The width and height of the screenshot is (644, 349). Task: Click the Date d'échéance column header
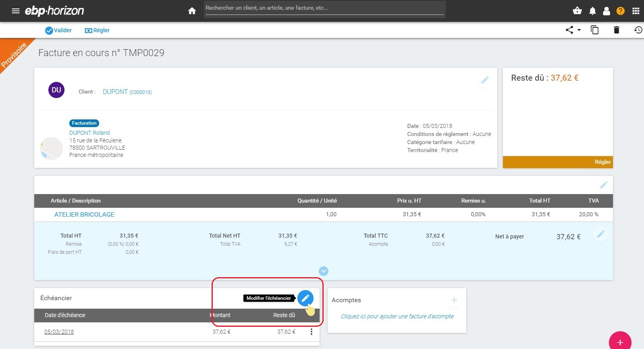(x=65, y=315)
